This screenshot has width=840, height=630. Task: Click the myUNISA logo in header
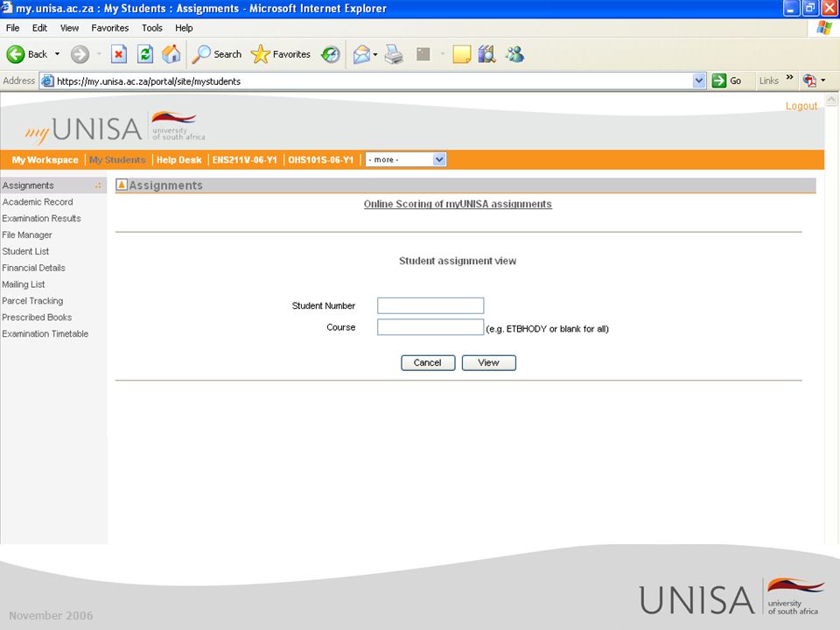(114, 128)
